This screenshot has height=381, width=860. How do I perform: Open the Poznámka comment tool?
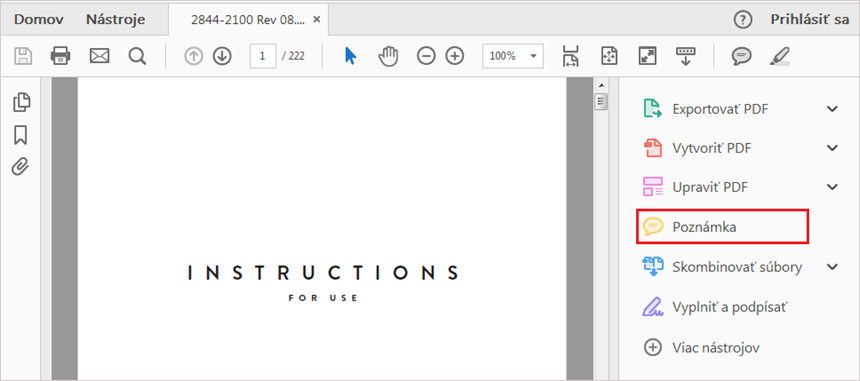(722, 226)
